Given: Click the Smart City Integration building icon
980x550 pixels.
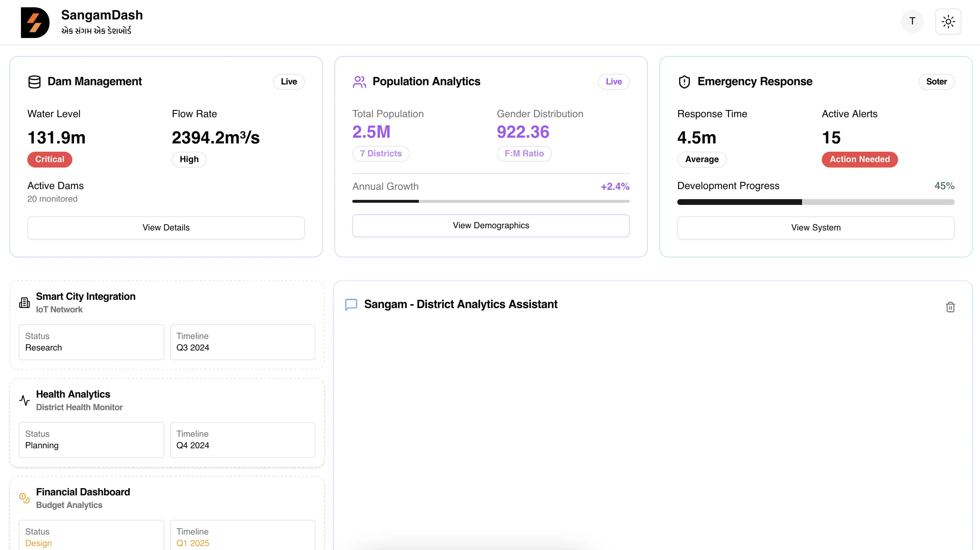Looking at the screenshot, I should (24, 303).
